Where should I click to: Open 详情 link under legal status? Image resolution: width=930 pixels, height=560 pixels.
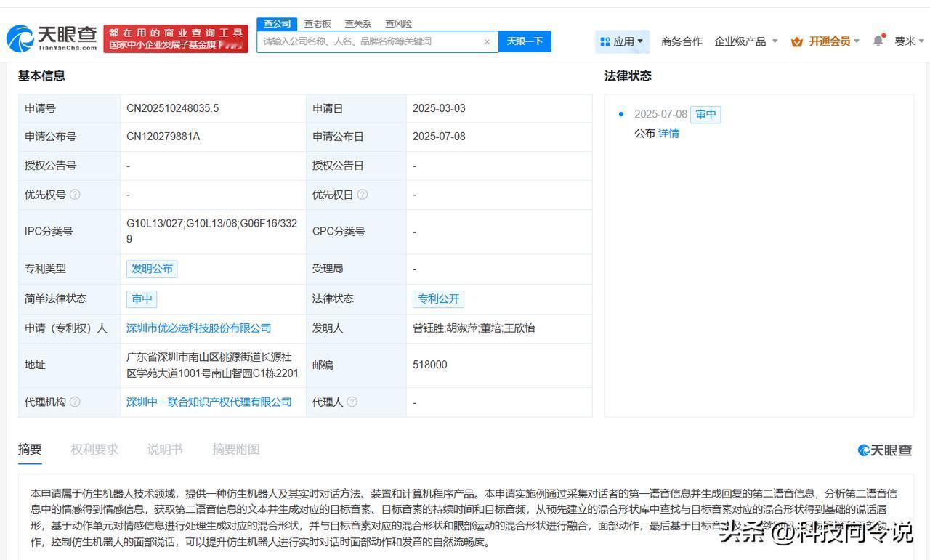point(668,133)
